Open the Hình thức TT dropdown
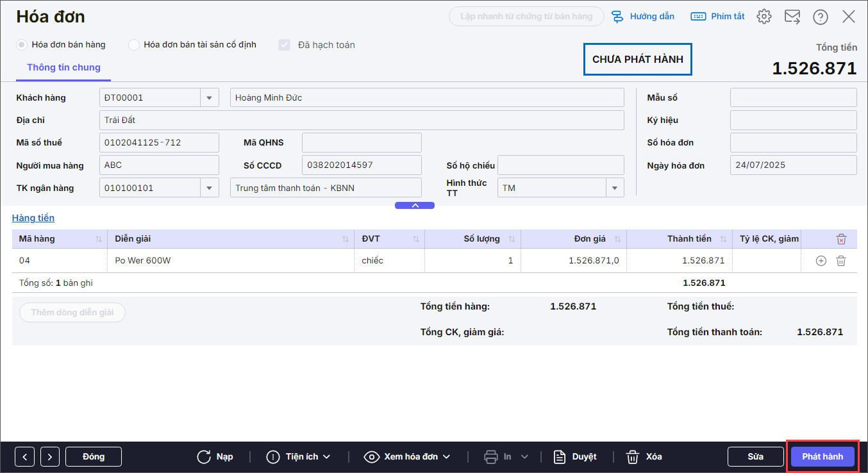 pyautogui.click(x=615, y=188)
